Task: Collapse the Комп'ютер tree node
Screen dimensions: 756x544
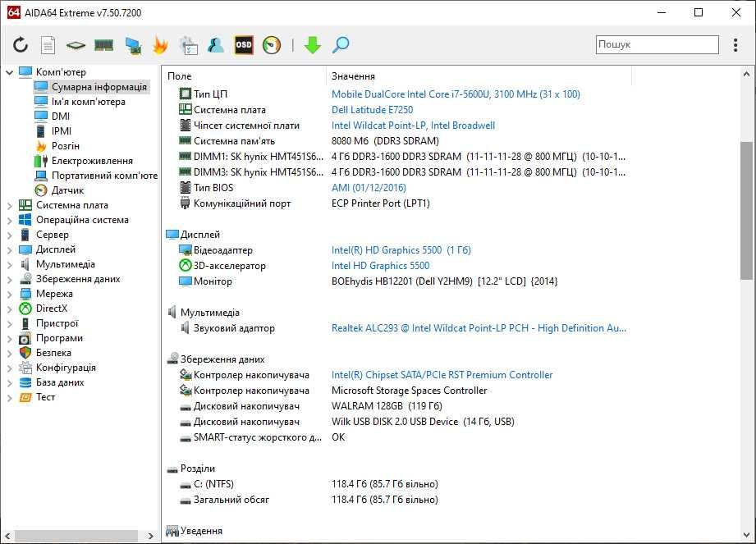Action: 9,72
